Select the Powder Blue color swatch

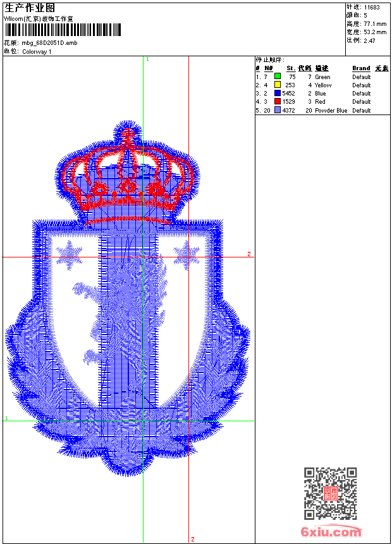(x=278, y=110)
